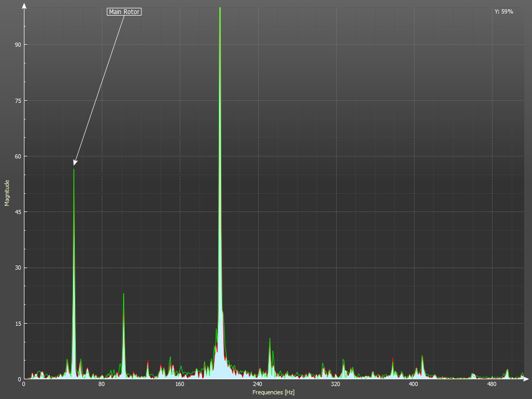Click the 160 tick label on frequency axis
532x399 pixels.
(179, 385)
